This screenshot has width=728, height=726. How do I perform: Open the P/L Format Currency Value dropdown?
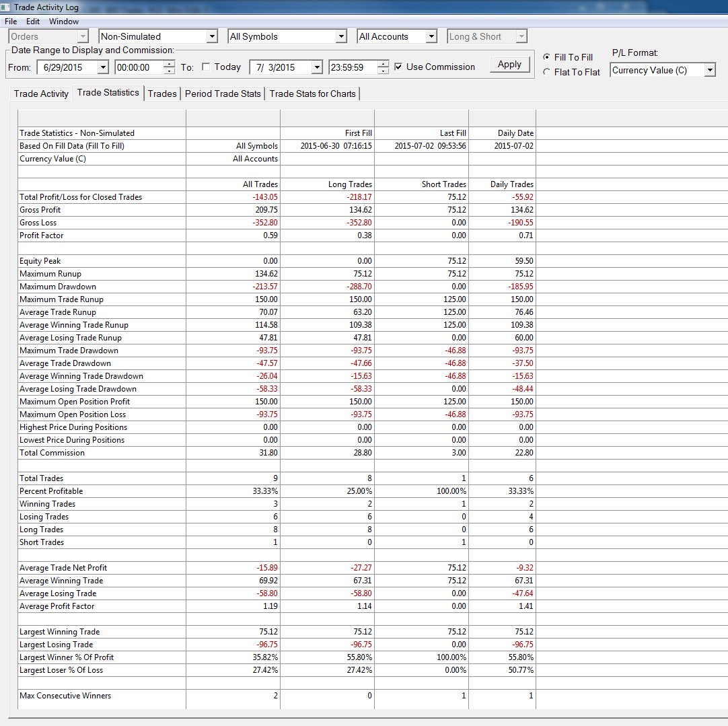(710, 70)
